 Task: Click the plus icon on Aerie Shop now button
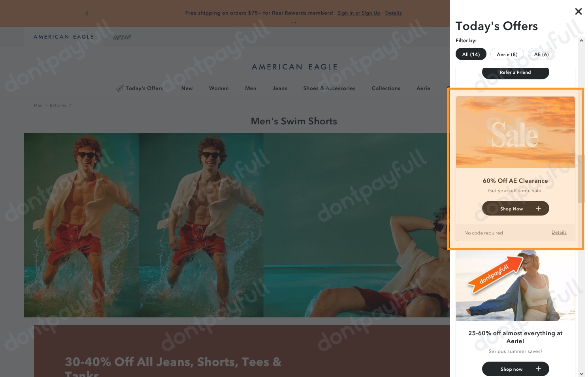(539, 369)
